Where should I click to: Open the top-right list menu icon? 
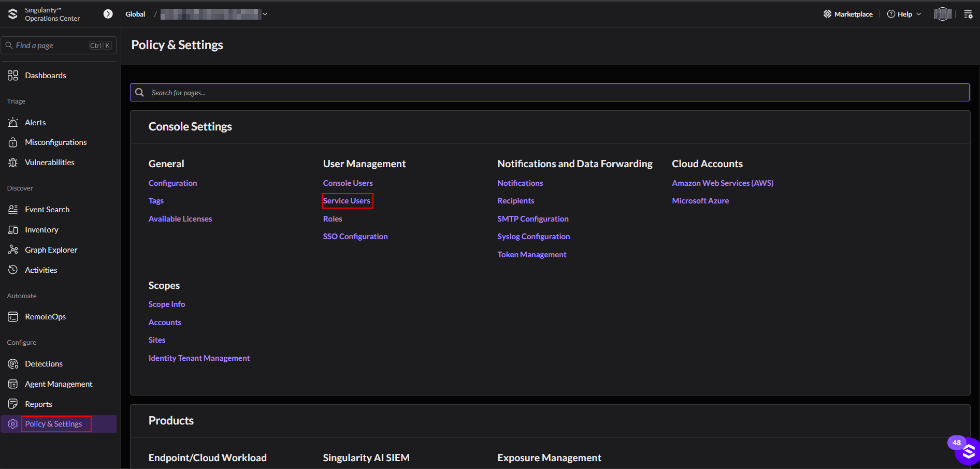[x=968, y=14]
